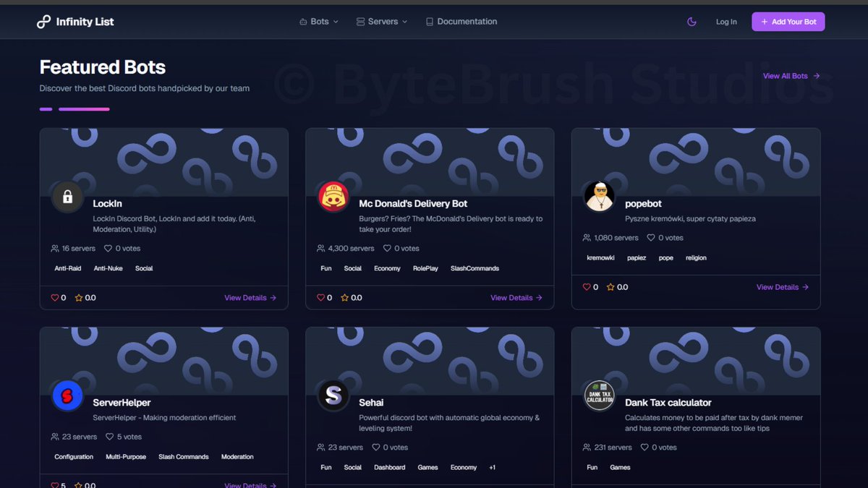Click the votes heart icon on Sehai card
This screenshot has width=868, height=488.
point(376,448)
